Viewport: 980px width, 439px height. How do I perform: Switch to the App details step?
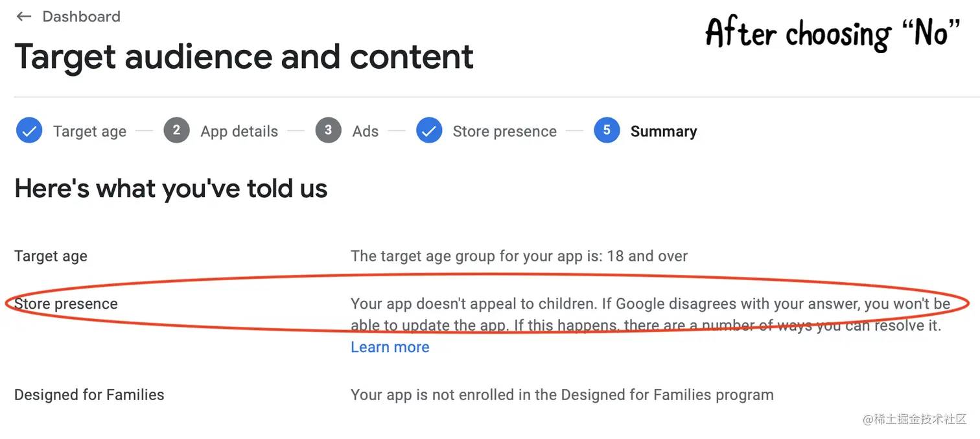[x=239, y=132]
